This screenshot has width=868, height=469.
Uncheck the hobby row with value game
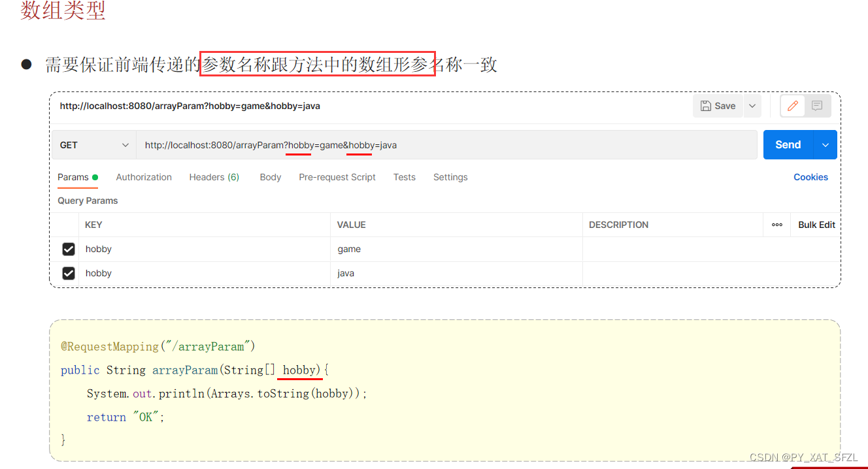[69, 249]
